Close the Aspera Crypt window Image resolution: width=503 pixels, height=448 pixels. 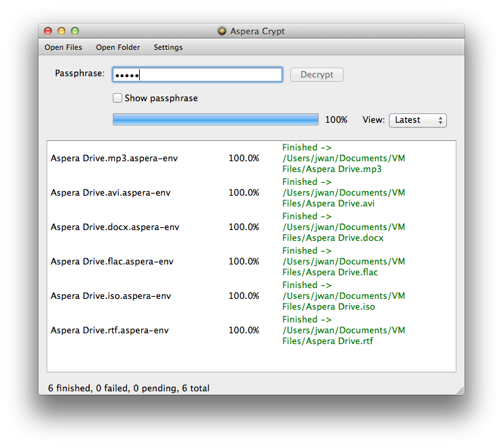click(x=48, y=31)
